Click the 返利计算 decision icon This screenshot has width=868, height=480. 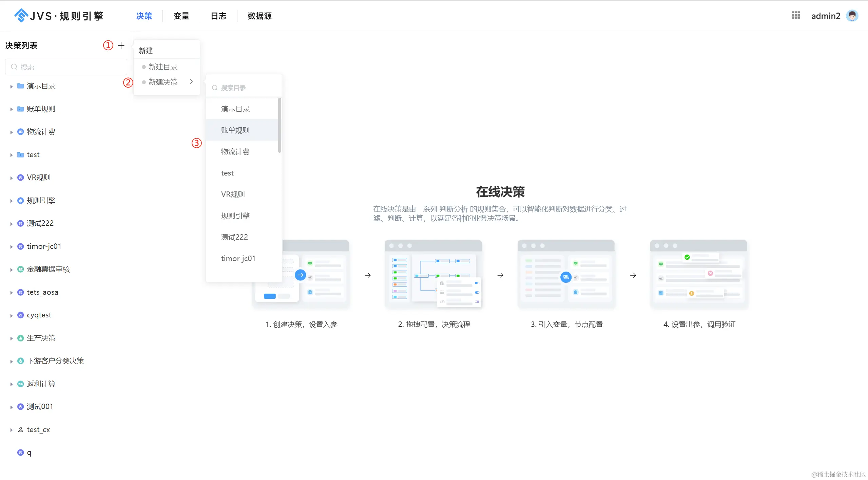20,384
